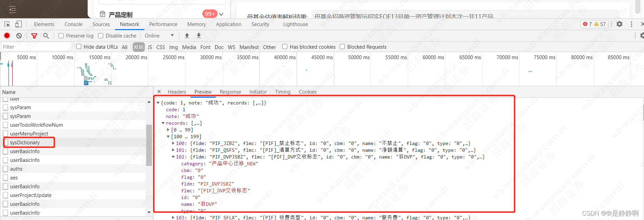
Task: Activate the inspect element picker icon
Action: (x=7, y=24)
